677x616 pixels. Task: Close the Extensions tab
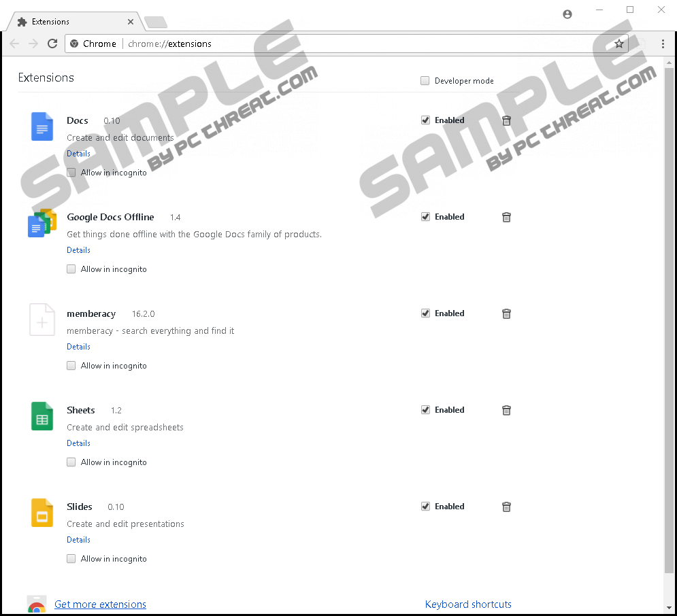point(131,22)
